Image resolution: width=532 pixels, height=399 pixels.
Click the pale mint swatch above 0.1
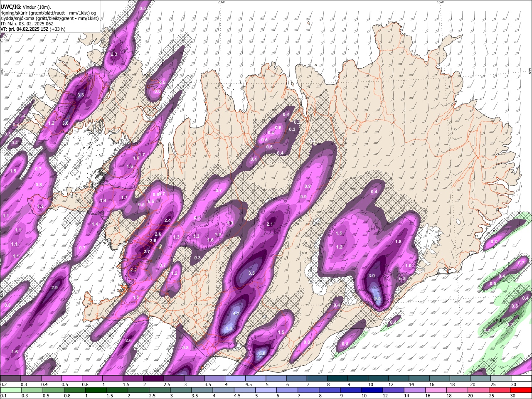tap(10, 390)
